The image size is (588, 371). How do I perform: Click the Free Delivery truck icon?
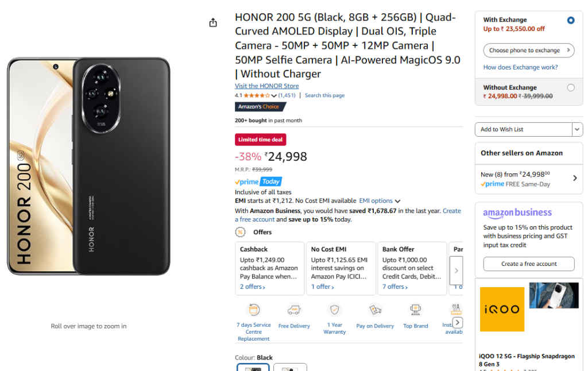click(x=294, y=309)
